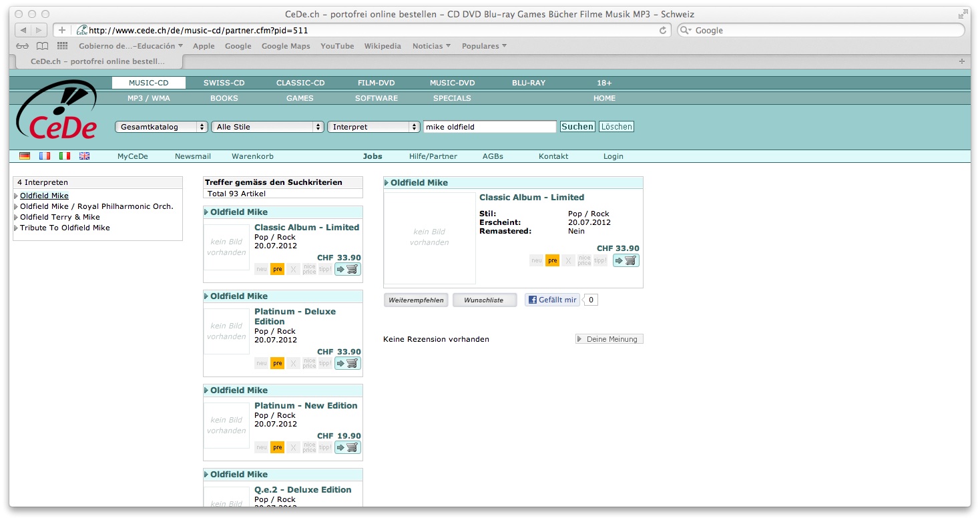
Task: Go forward with Safari's forward arrow
Action: [39, 30]
